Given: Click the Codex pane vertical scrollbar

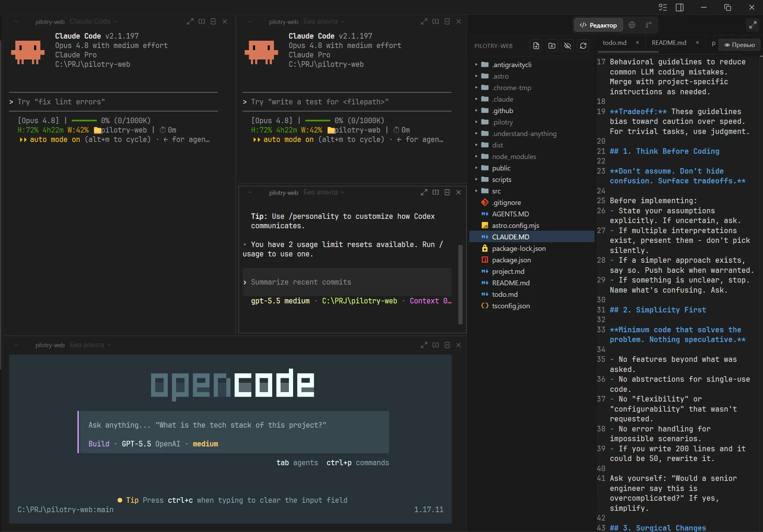Looking at the screenshot, I should 461,284.
